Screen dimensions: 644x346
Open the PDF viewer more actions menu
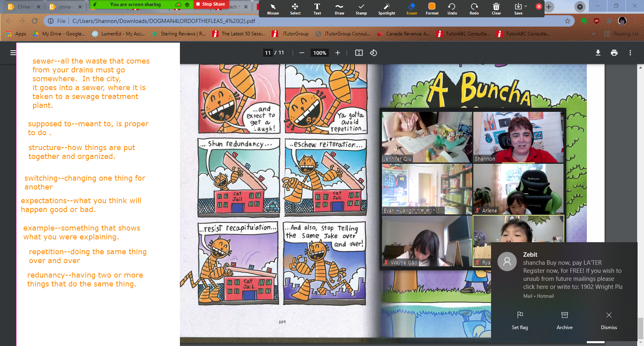[x=630, y=53]
